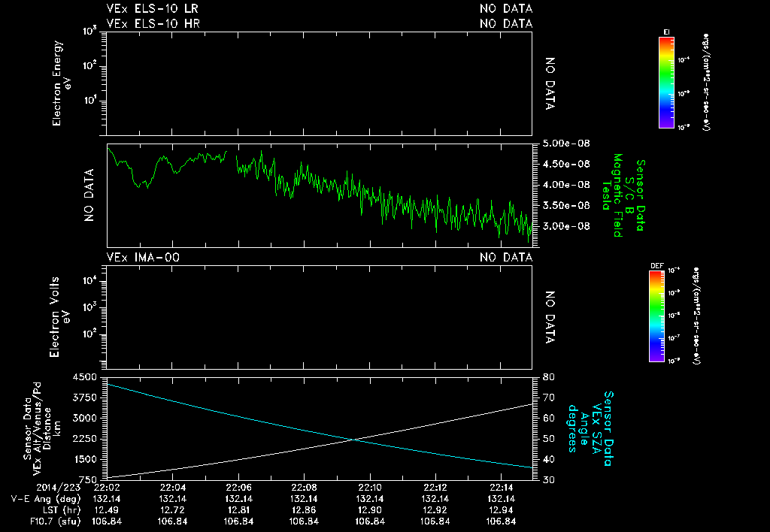Viewport: 770px width, 532px height.
Task: Click the DEF ion flux color bar
Action: point(656,316)
